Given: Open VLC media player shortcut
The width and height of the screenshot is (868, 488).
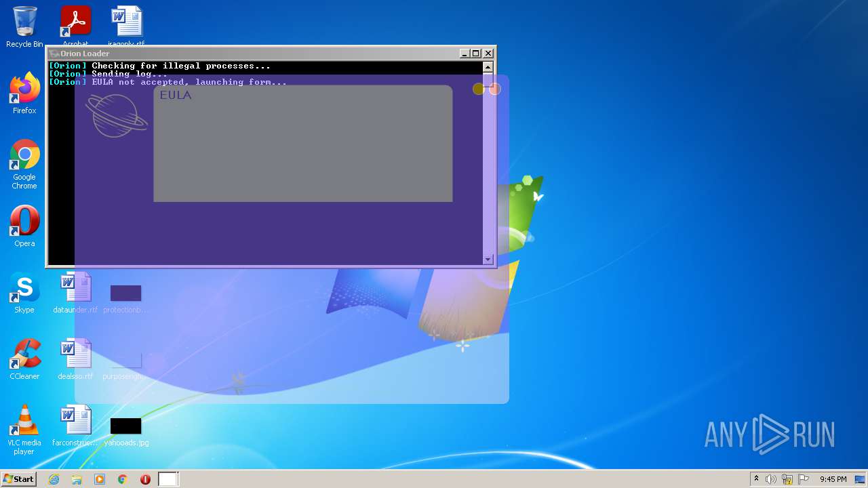Looking at the screenshot, I should [24, 430].
